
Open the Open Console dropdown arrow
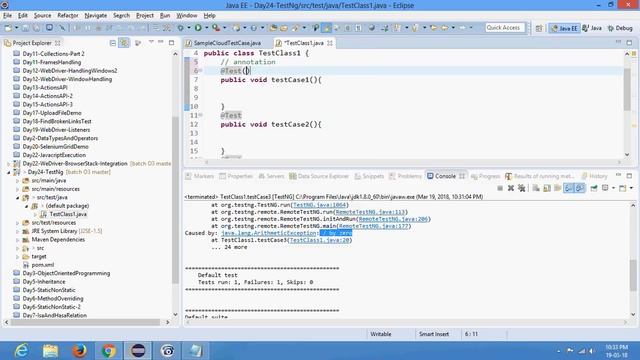[x=631, y=188]
